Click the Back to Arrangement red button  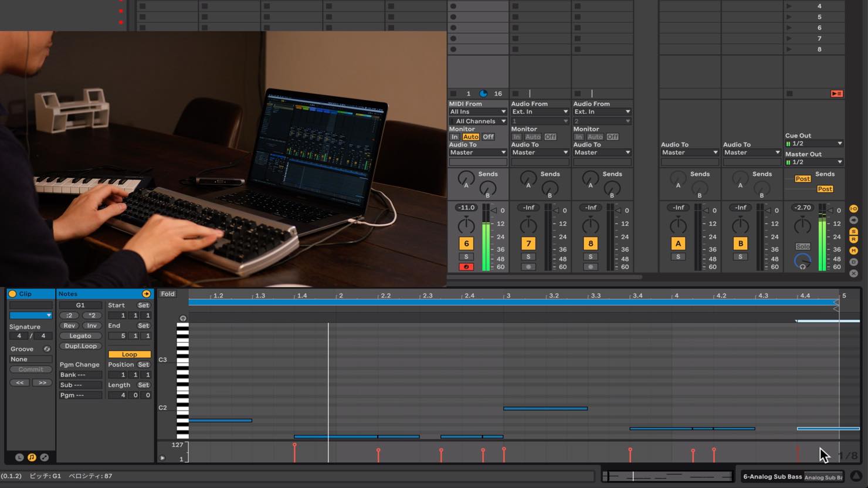tap(837, 94)
